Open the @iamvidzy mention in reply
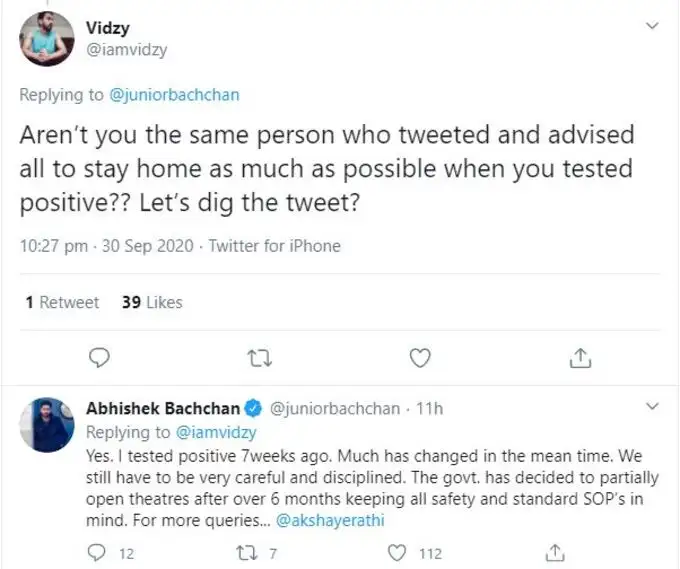680x569 pixels. click(217, 432)
